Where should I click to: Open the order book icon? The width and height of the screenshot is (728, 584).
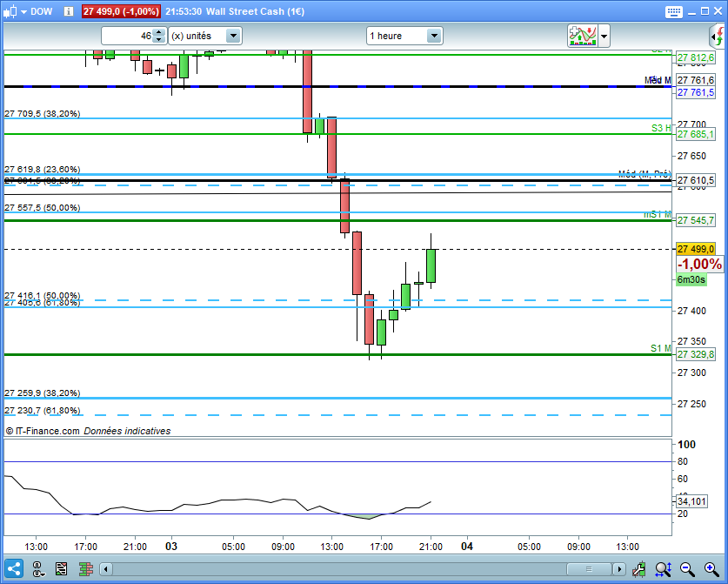(86, 568)
